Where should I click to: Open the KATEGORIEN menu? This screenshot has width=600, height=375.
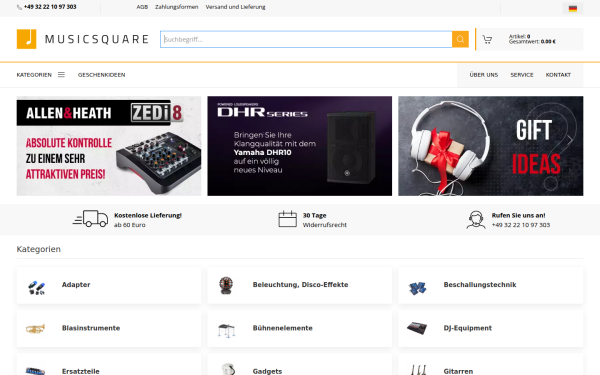pyautogui.click(x=34, y=75)
